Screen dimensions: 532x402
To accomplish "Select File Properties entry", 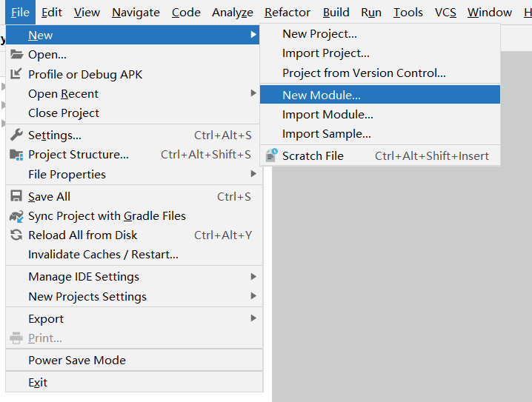I will tap(133, 174).
